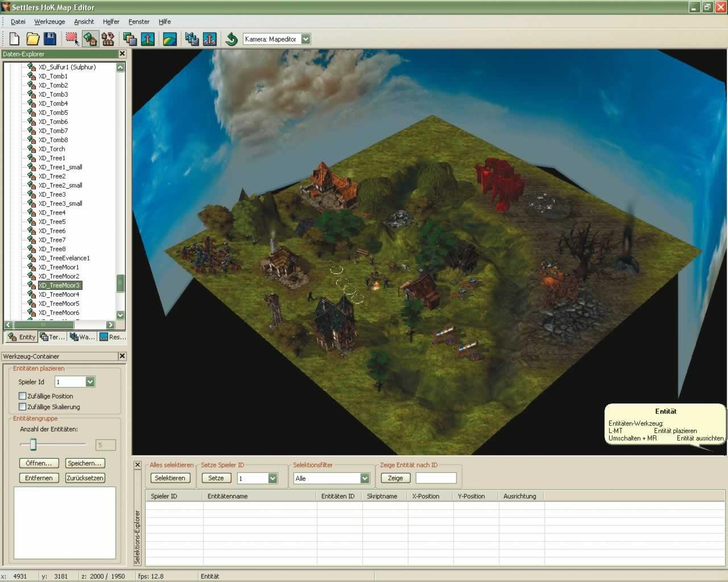Open the Hilfe menu
The image size is (728, 582).
click(165, 22)
